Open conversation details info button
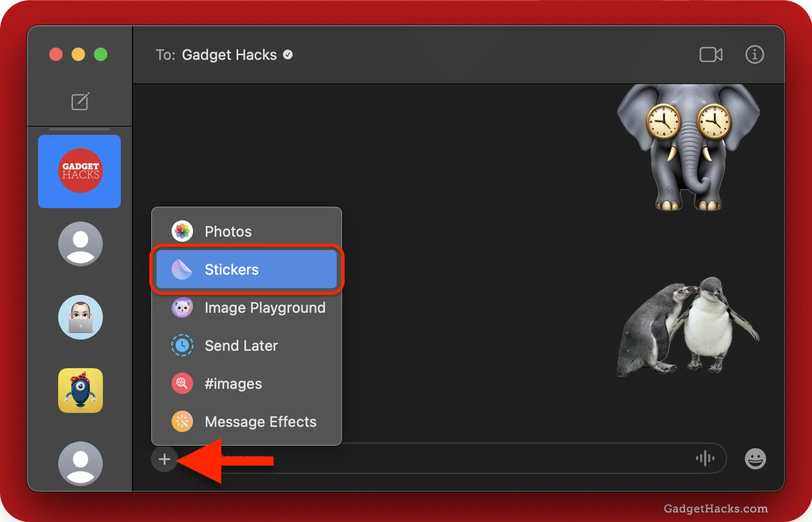 click(x=754, y=54)
